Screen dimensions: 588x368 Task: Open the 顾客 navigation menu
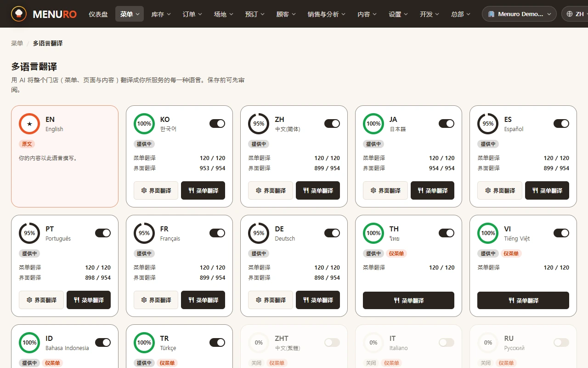[x=286, y=14]
